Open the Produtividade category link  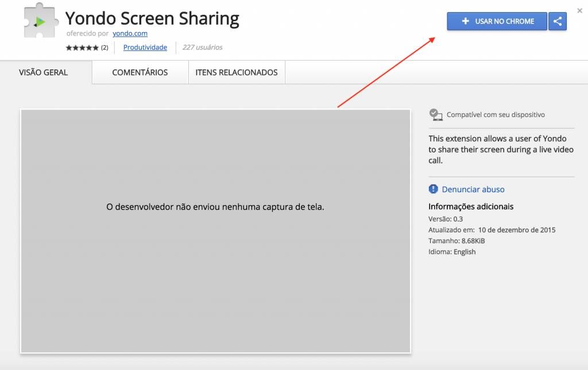tap(145, 47)
